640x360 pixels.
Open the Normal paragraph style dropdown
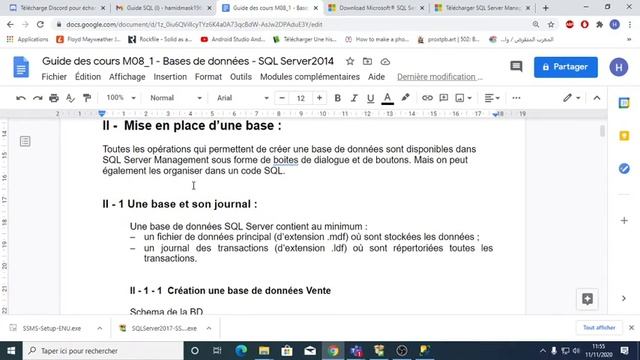coord(176,98)
